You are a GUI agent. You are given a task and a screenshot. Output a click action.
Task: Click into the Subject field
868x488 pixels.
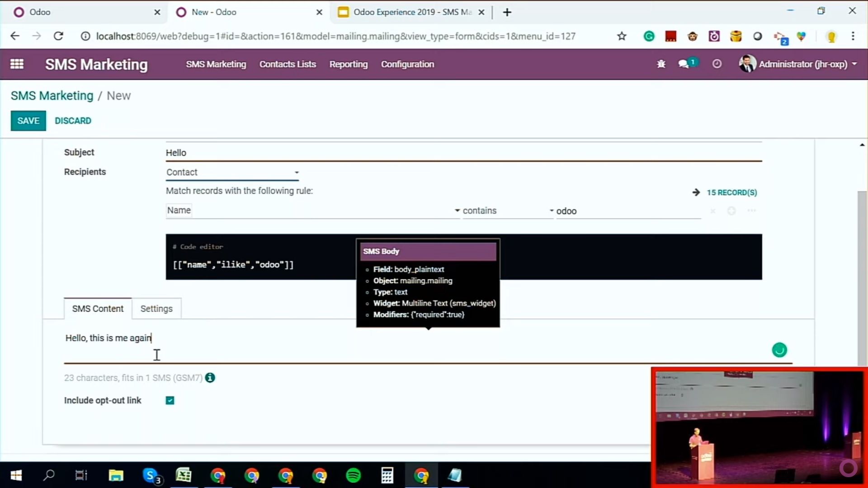coord(464,153)
